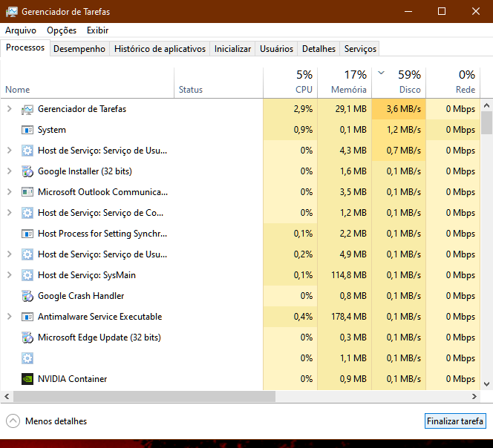The image size is (493, 448).
Task: Switch to the Histórico de aplicativos tab
Action: [x=160, y=49]
